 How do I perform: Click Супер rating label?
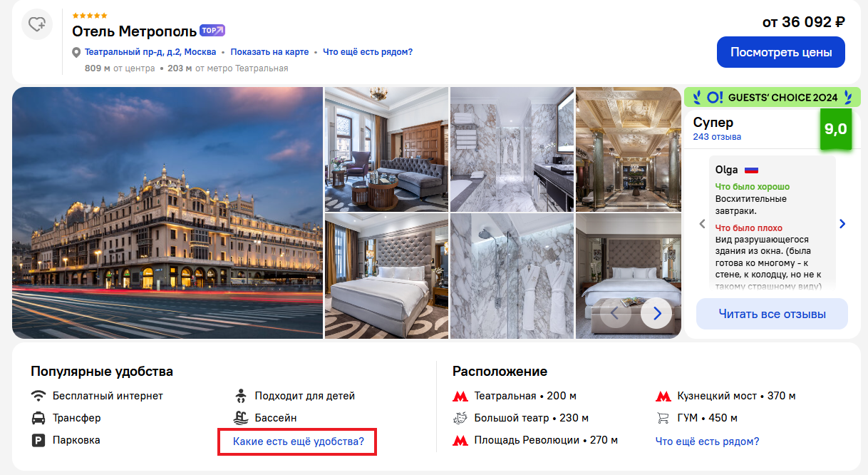click(x=713, y=122)
